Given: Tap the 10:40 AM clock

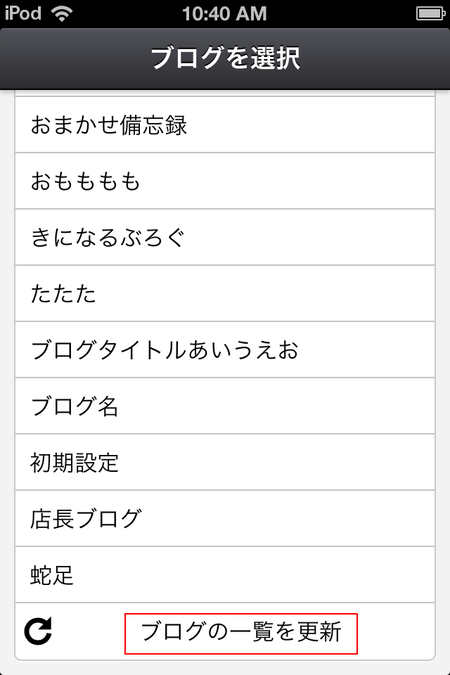Looking at the screenshot, I should [x=224, y=13].
